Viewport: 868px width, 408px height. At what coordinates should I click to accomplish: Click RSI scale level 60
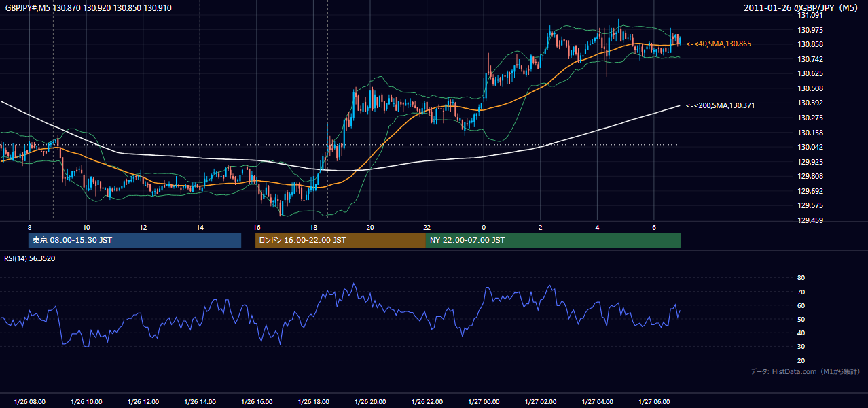click(801, 305)
